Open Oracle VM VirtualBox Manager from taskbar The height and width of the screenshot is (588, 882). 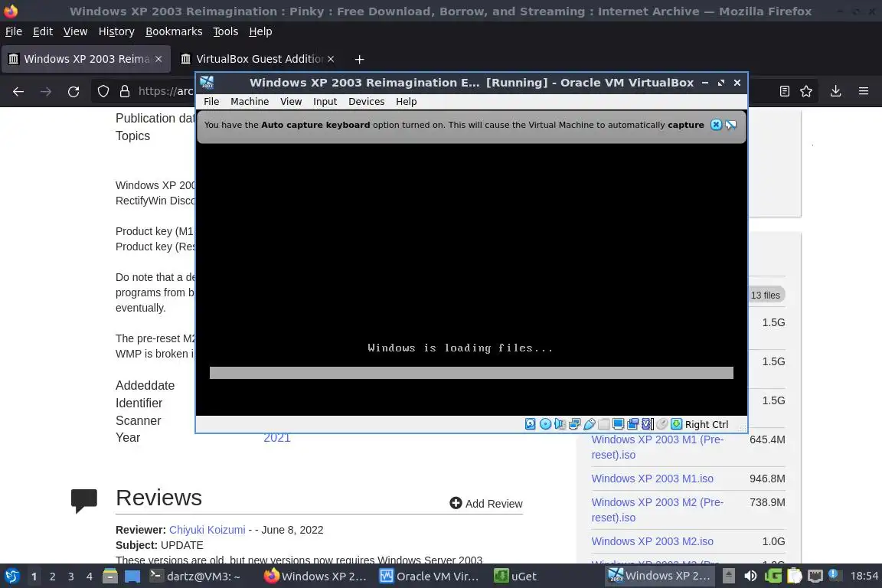point(430,577)
